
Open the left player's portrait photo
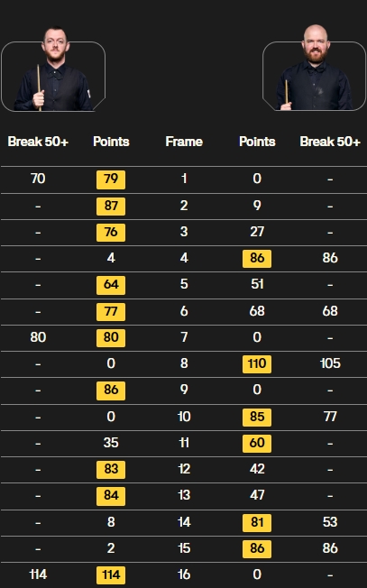coord(53,69)
